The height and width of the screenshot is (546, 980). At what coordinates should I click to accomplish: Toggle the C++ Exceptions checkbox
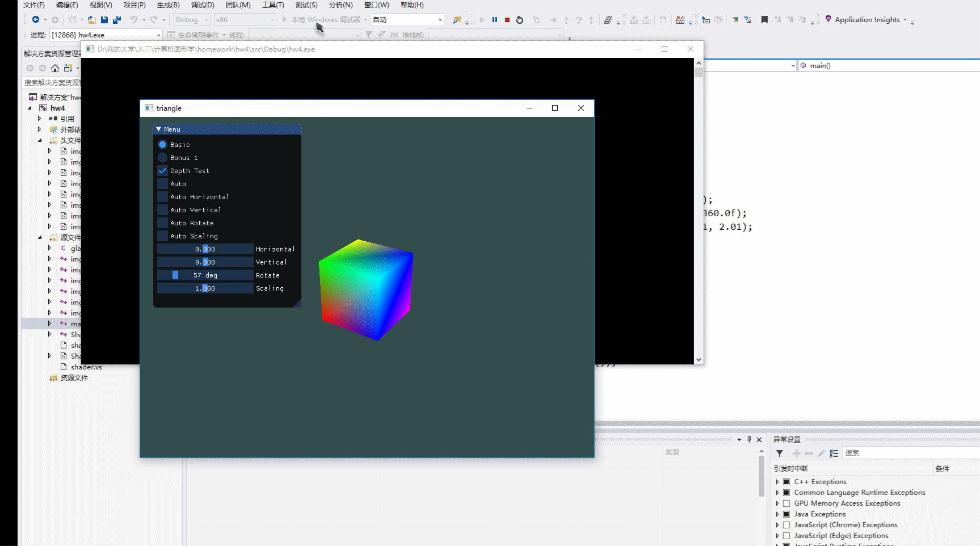point(786,482)
